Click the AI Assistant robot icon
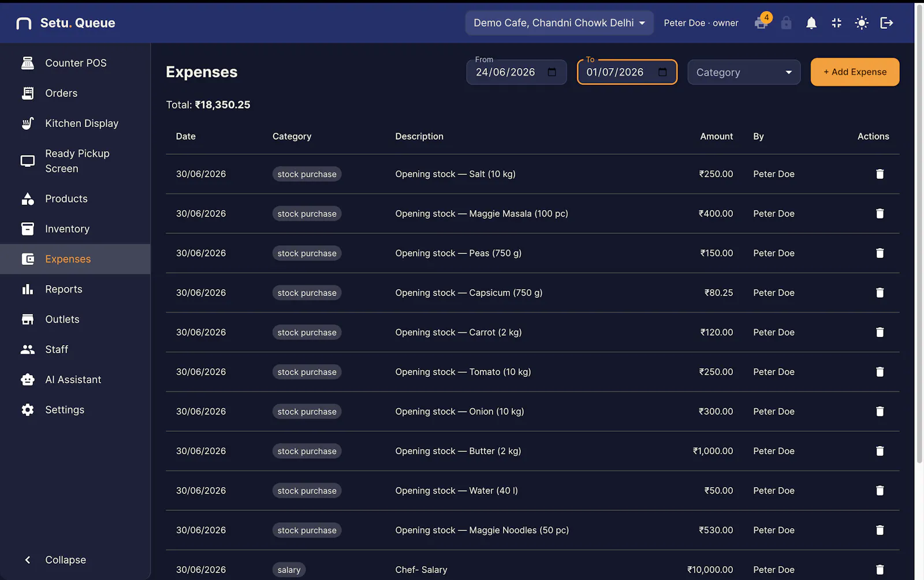This screenshot has width=924, height=580. (x=28, y=379)
